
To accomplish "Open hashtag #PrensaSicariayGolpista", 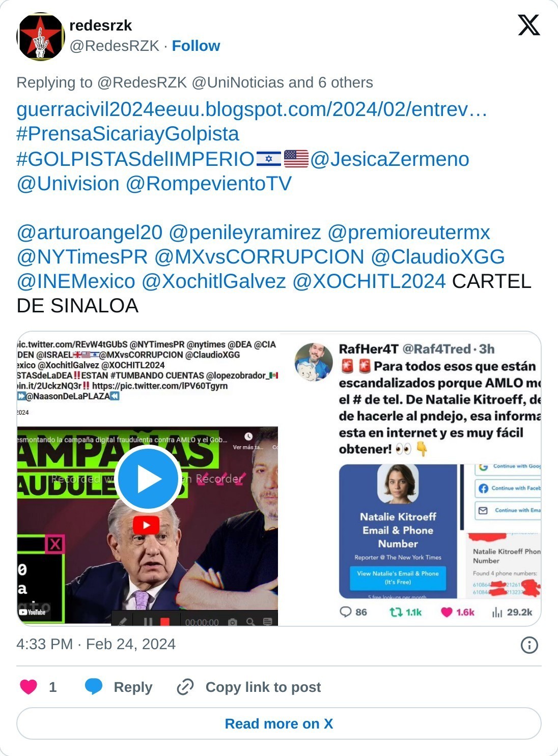I will [128, 134].
